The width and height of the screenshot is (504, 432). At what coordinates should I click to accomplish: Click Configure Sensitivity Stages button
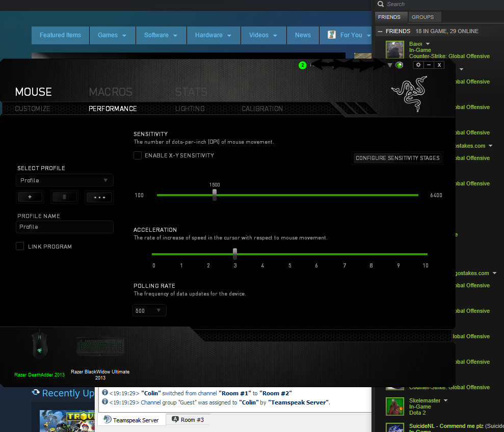[397, 158]
